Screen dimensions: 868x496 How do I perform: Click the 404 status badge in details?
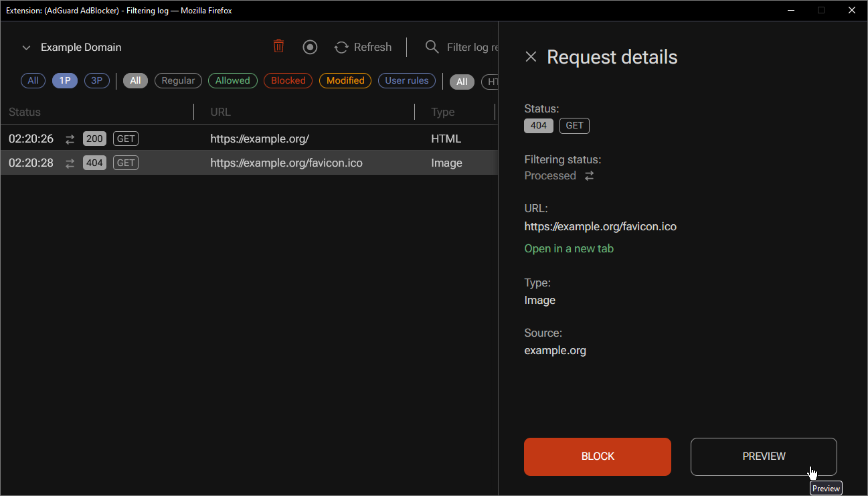point(538,125)
